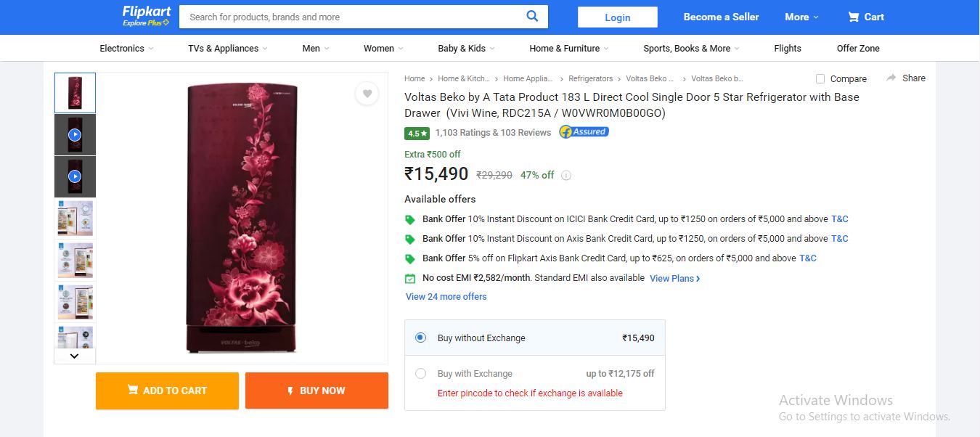Screen dimensions: 980x437
Task: Expand the More dropdown in header
Action: 801,17
